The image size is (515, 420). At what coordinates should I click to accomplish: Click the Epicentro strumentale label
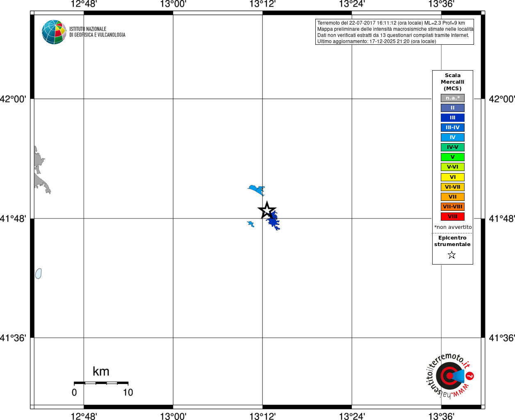tap(452, 241)
